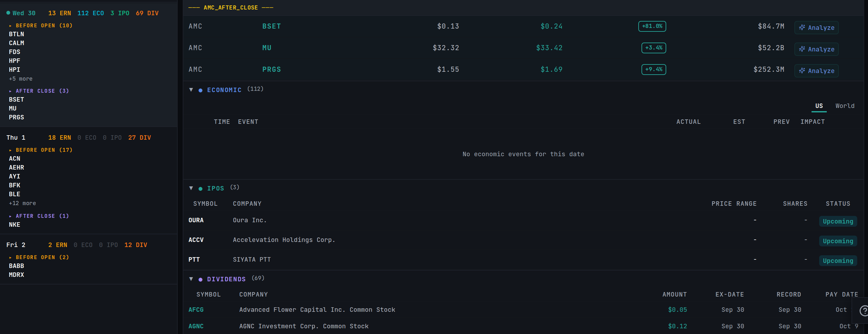868x334 pixels.
Task: Click the EX-DATE dividends column header
Action: pyautogui.click(x=729, y=295)
